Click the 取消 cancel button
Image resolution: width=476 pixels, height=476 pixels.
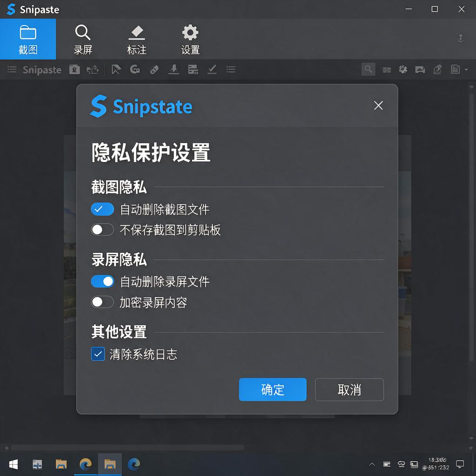(x=350, y=390)
